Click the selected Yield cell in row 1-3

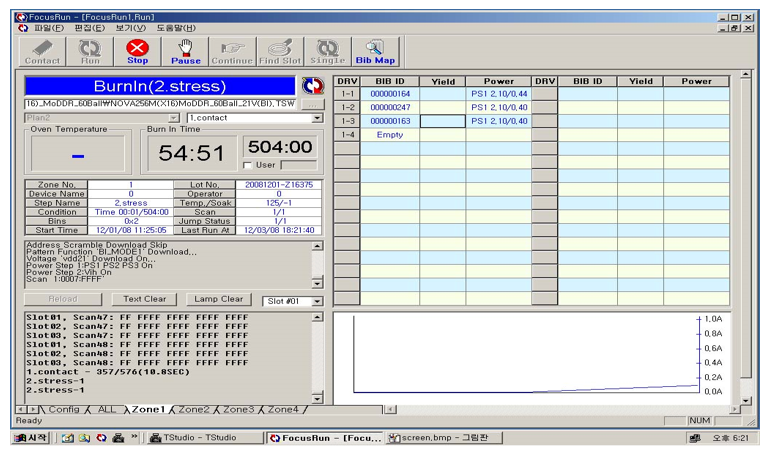[x=443, y=121]
